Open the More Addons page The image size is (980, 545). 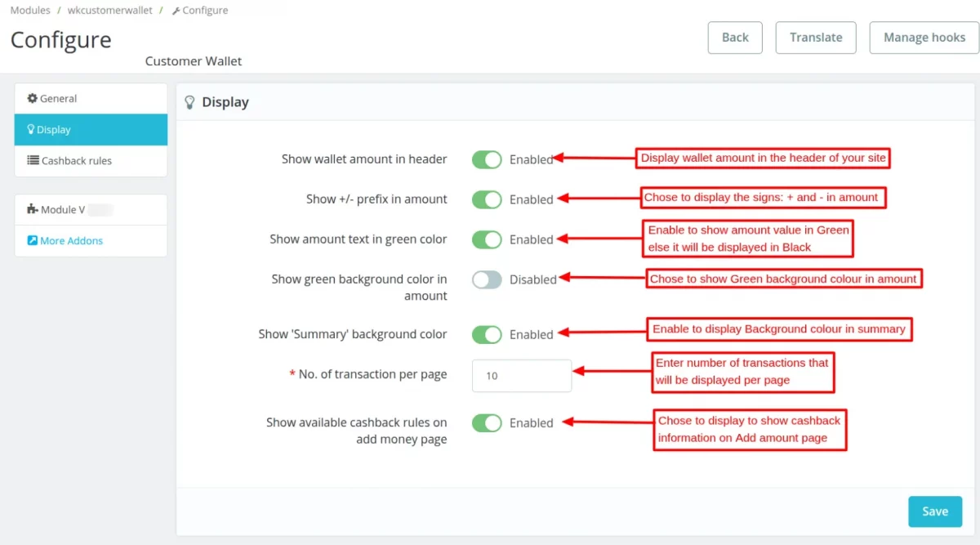click(73, 240)
